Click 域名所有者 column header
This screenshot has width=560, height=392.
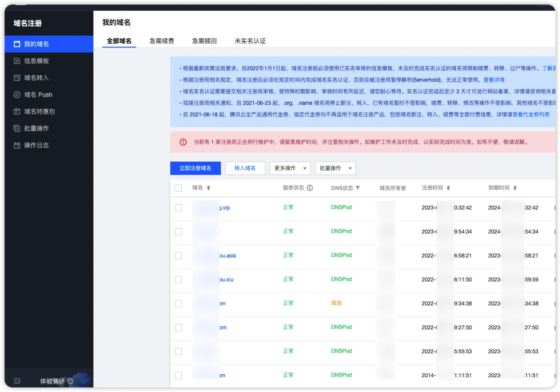click(392, 188)
